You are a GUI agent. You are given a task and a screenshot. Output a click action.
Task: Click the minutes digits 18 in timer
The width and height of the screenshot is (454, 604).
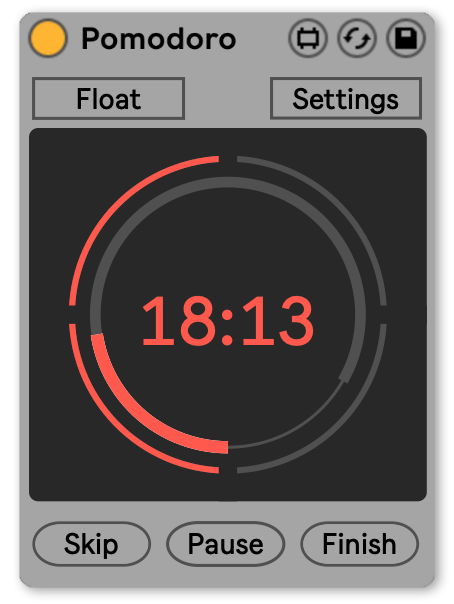178,320
